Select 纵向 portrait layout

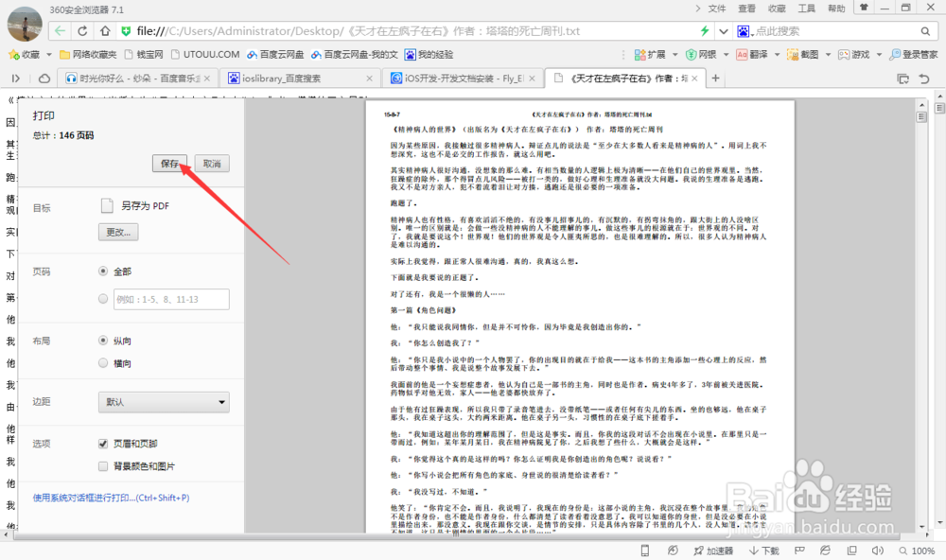(x=103, y=341)
